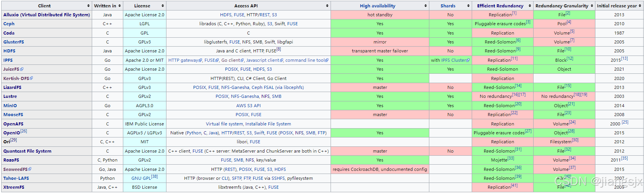Select the 'mirror' cell in GlusterFS row
The width and height of the screenshot is (644, 193).
pos(380,42)
